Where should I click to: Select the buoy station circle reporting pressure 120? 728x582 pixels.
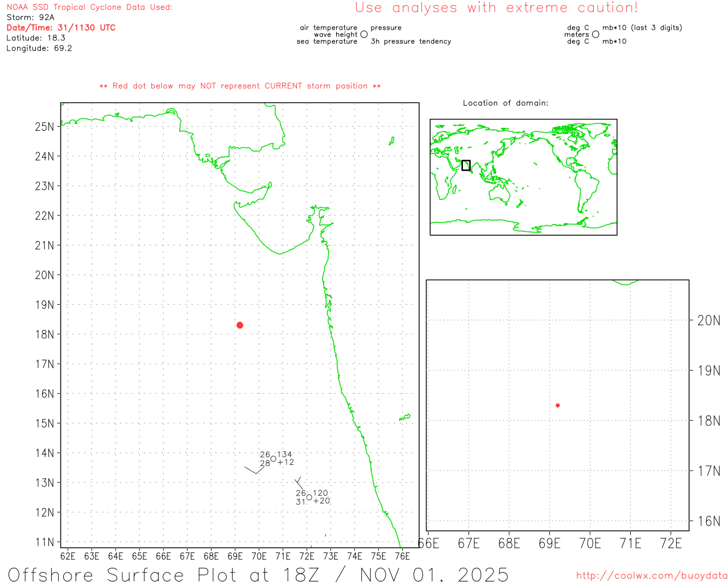(309, 497)
